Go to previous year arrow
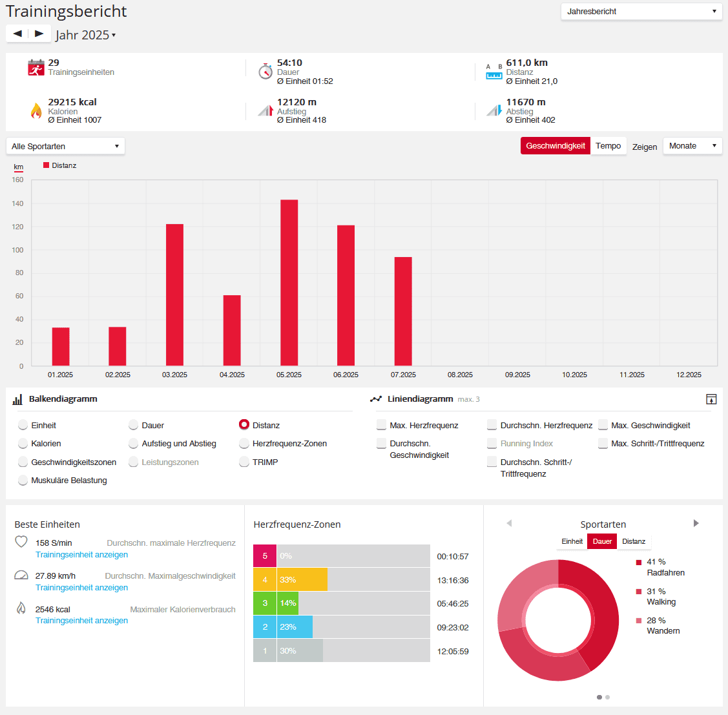This screenshot has height=715, width=728. tap(17, 34)
